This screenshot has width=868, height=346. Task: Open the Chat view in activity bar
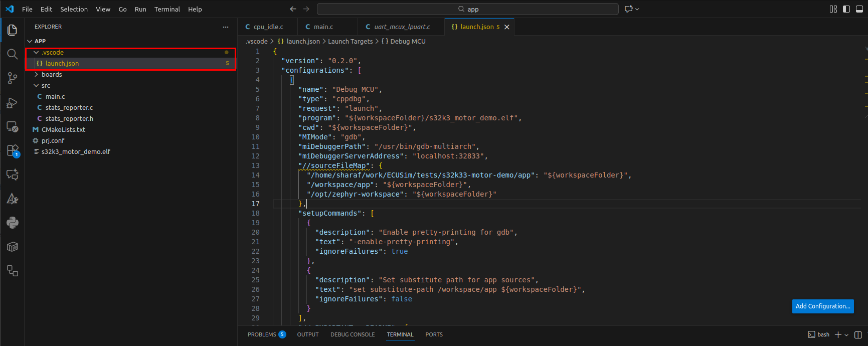click(13, 175)
